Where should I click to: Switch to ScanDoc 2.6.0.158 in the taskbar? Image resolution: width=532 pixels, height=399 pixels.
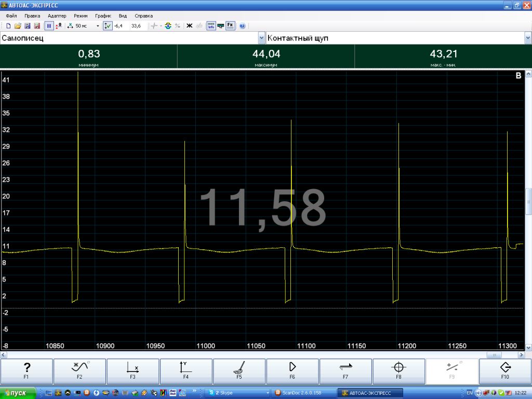click(304, 393)
